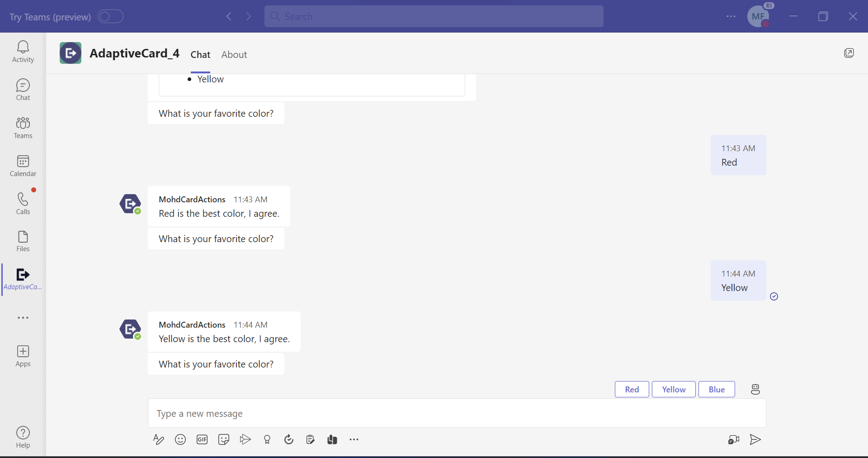
Task: Open more messaging extensions ellipsis
Action: point(354,439)
